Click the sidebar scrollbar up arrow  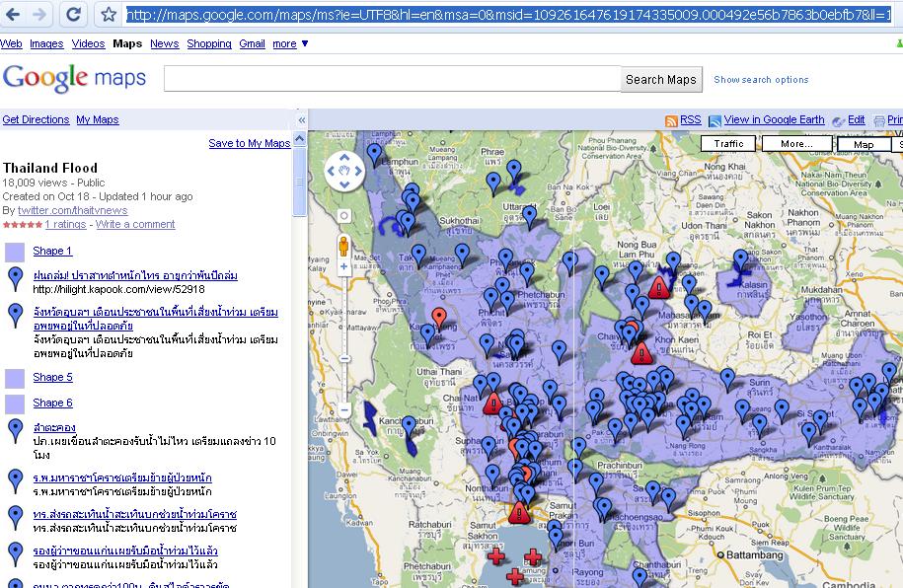pyautogui.click(x=299, y=139)
